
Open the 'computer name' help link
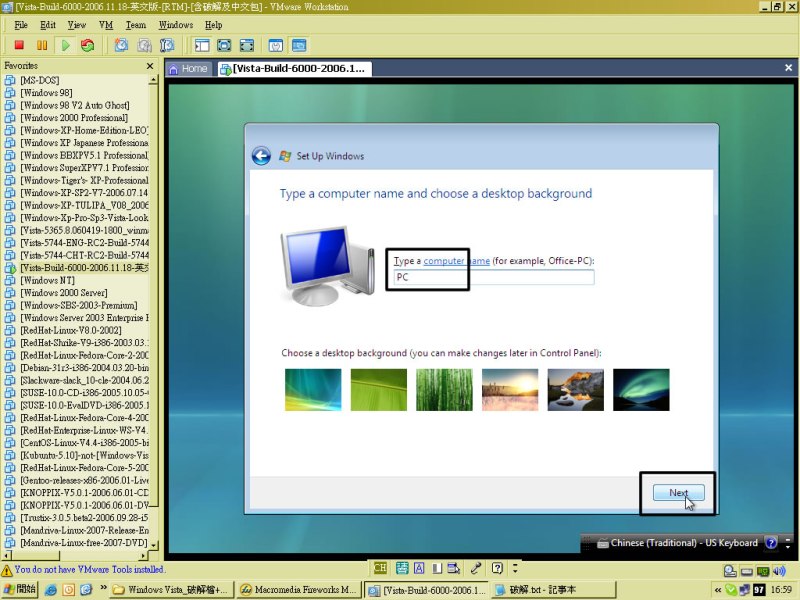click(x=456, y=261)
